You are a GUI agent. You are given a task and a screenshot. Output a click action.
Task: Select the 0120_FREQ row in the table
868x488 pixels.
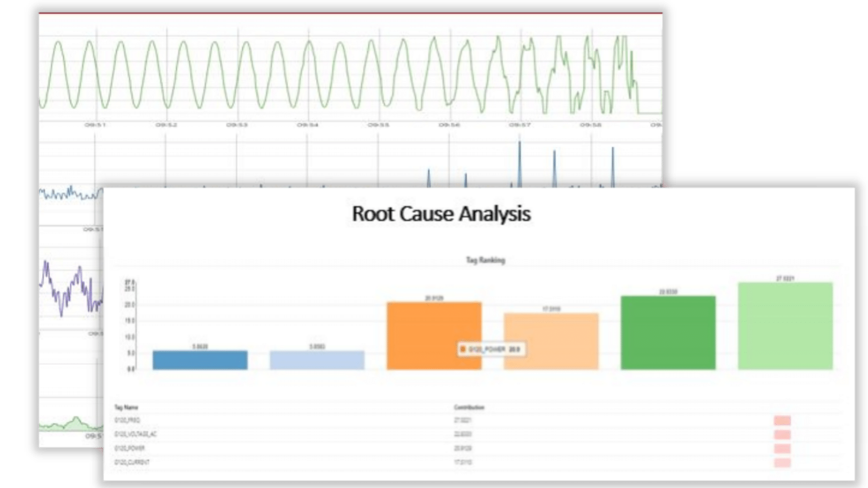[127, 419]
